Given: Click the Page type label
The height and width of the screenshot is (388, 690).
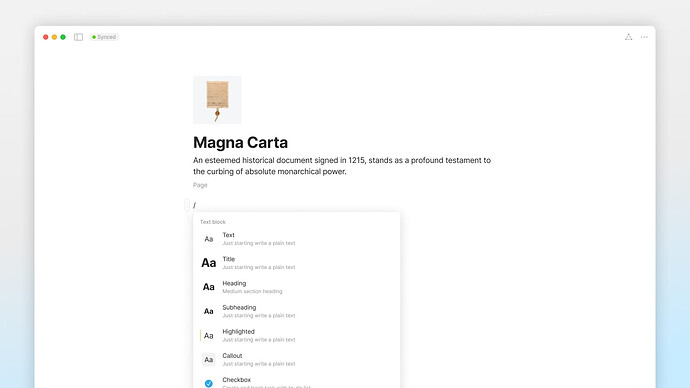Looking at the screenshot, I should (200, 185).
